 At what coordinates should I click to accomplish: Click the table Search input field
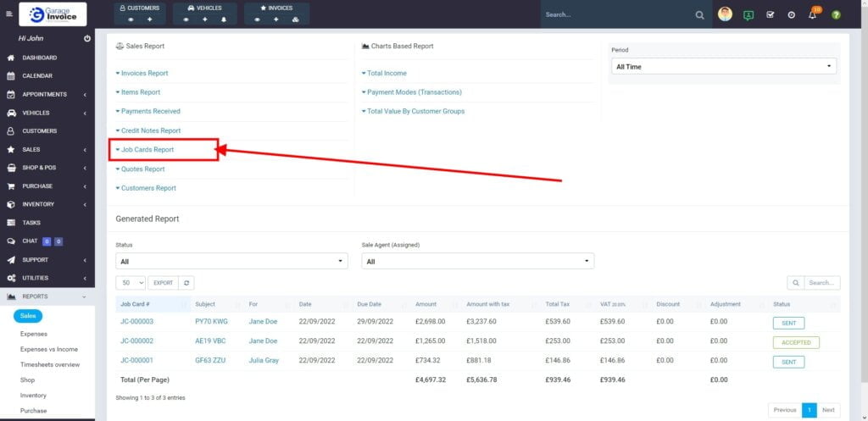[x=822, y=283]
